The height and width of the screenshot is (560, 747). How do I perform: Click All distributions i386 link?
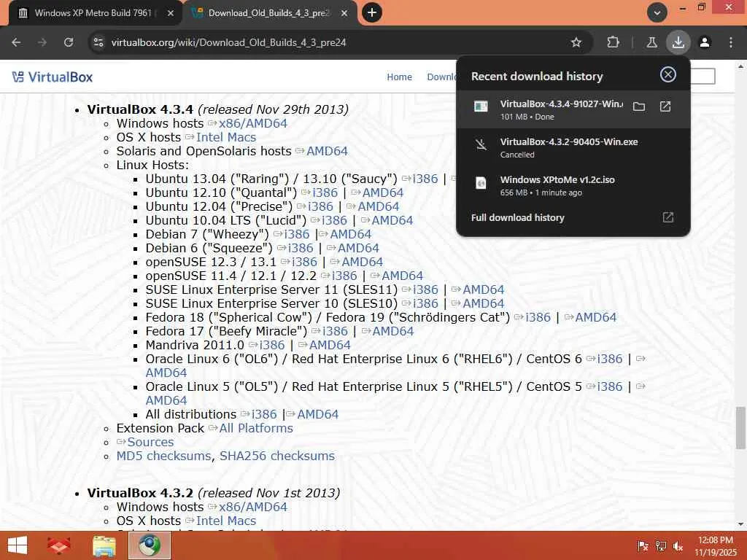tap(264, 414)
